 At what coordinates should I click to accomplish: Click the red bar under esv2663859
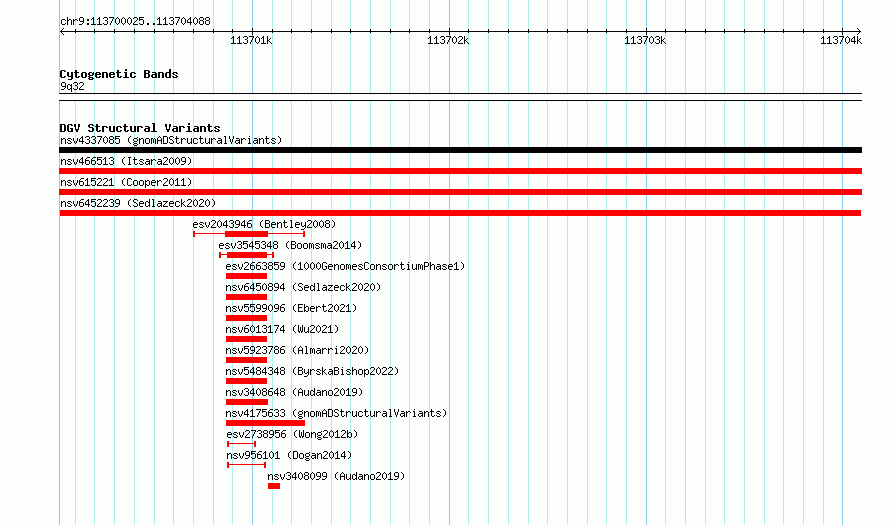246,276
